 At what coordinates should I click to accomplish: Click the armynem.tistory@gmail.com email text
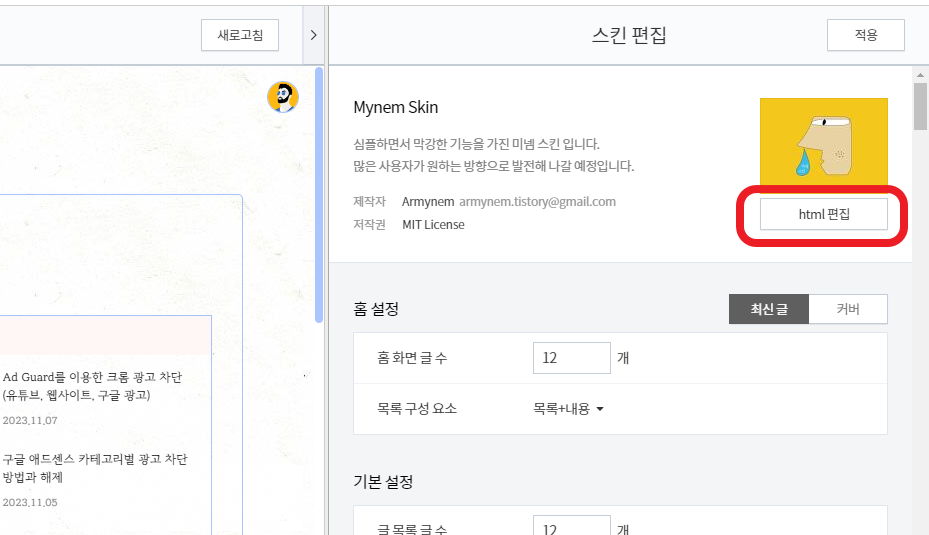pyautogui.click(x=537, y=201)
